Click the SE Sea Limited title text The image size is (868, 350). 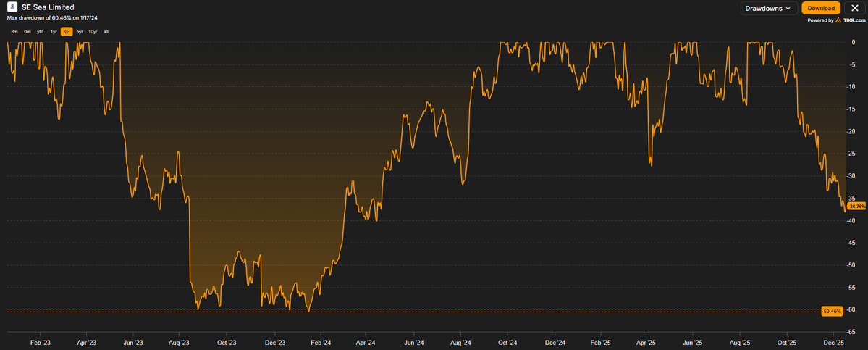(x=47, y=7)
